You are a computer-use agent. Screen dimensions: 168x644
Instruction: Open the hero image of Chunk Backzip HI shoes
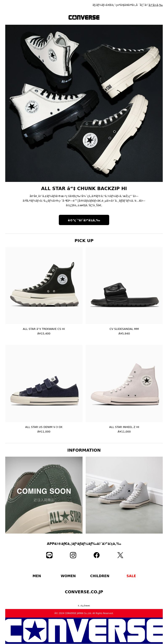click(84, 103)
